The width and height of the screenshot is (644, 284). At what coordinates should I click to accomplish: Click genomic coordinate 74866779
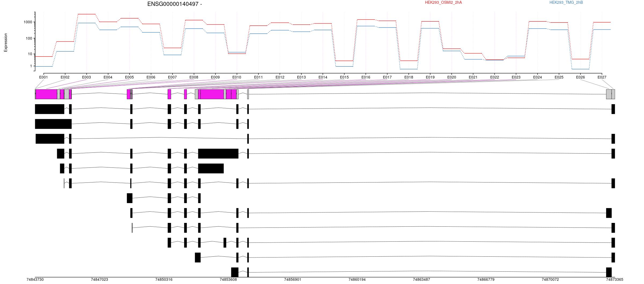click(x=486, y=279)
